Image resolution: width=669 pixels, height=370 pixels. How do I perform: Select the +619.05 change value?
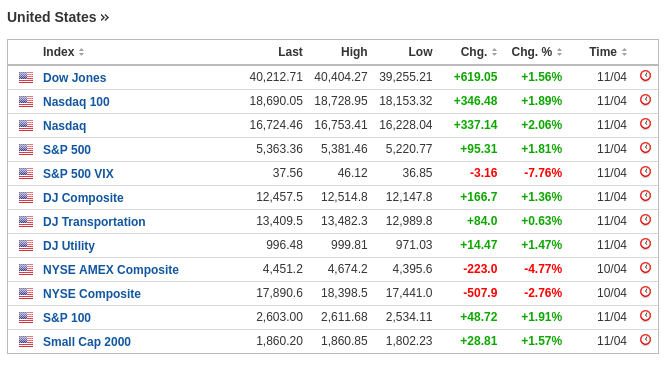pyautogui.click(x=475, y=77)
